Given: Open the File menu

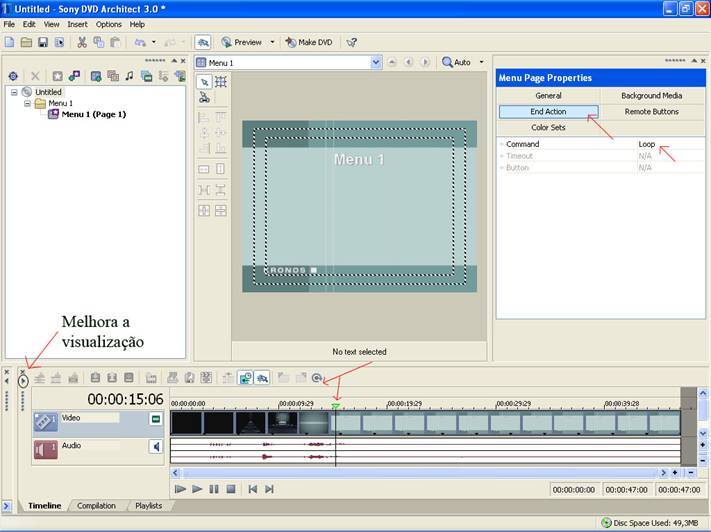Looking at the screenshot, I should pyautogui.click(x=9, y=24).
